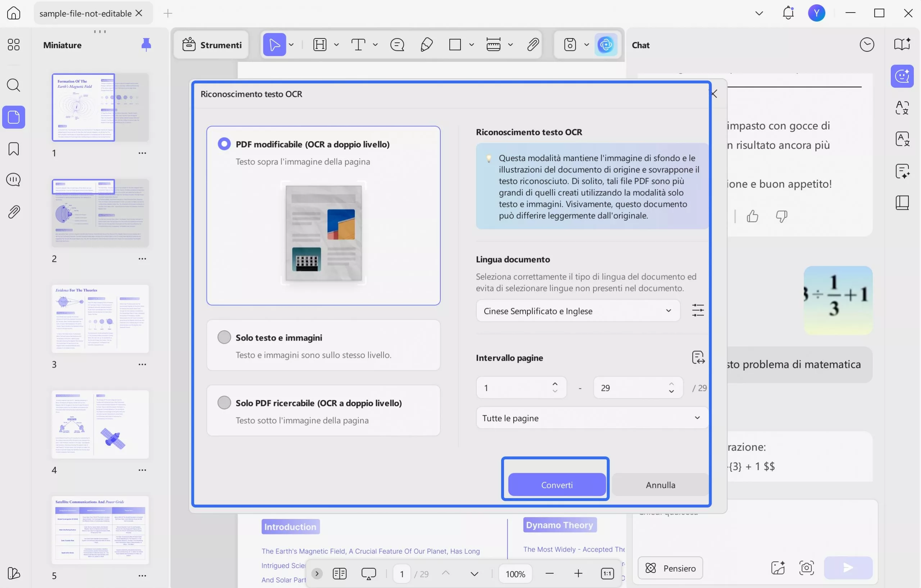921x588 pixels.
Task: Click end page number field 29
Action: (x=638, y=388)
